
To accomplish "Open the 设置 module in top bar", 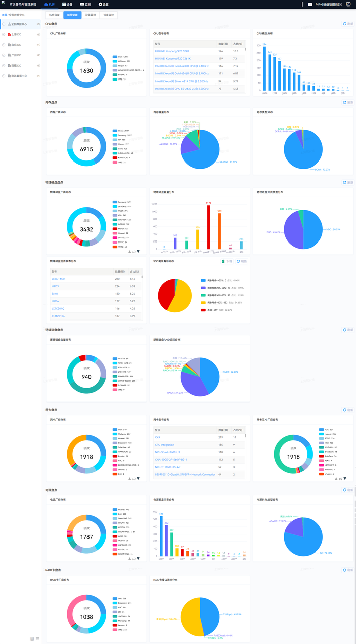I will coord(103,4).
